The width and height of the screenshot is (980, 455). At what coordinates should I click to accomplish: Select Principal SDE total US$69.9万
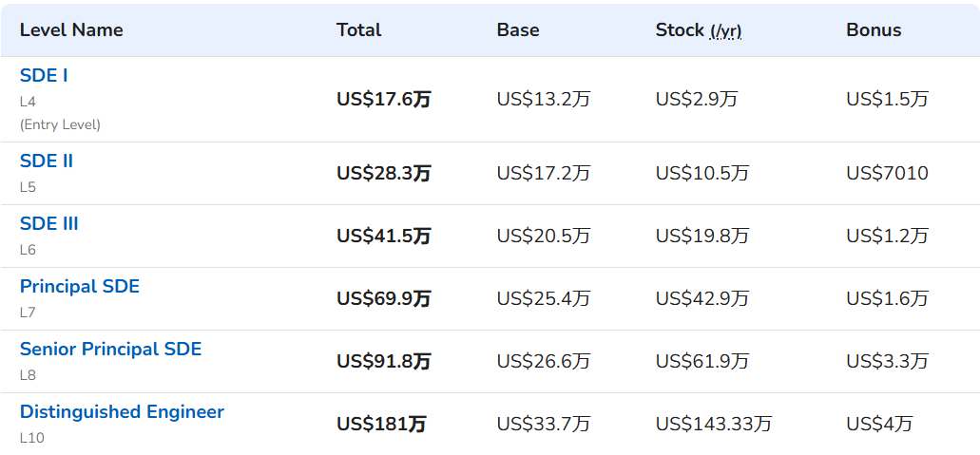point(384,298)
